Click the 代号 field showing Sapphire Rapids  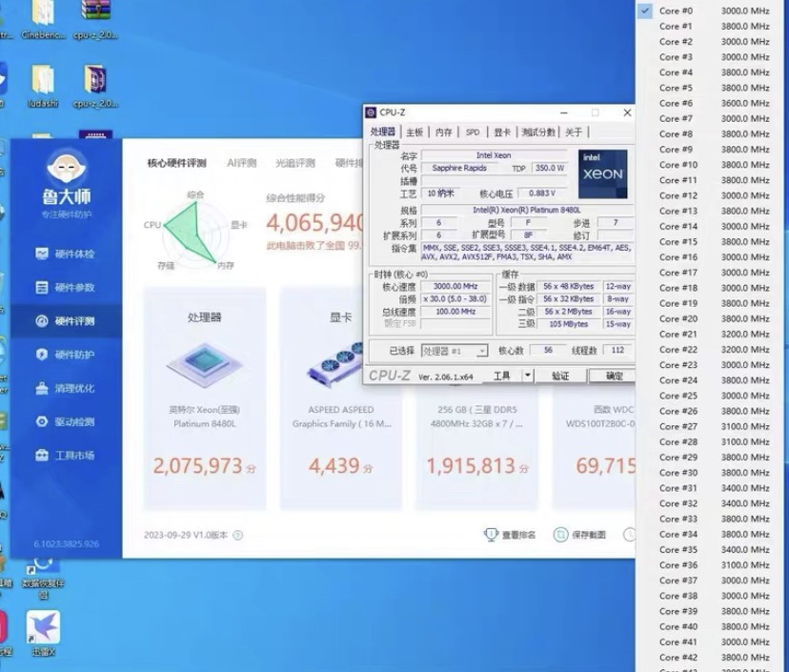[x=459, y=168]
